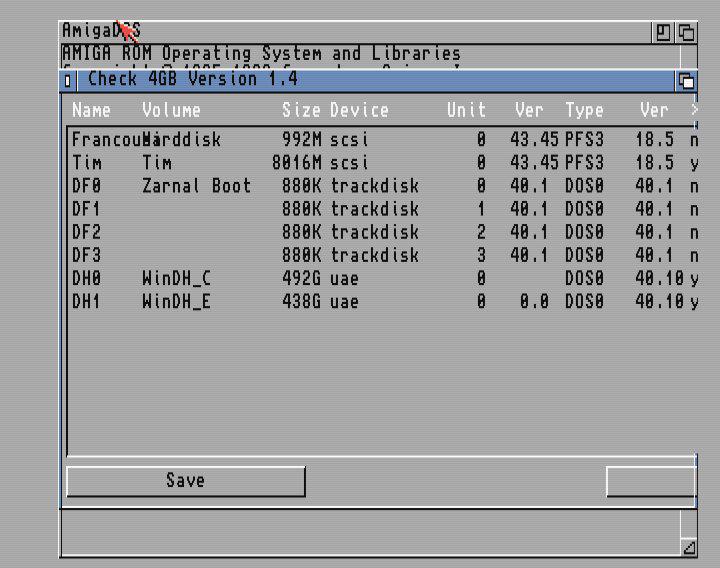Click the AmigaDOS window depth gadget
720x568 pixels.
(x=686, y=33)
